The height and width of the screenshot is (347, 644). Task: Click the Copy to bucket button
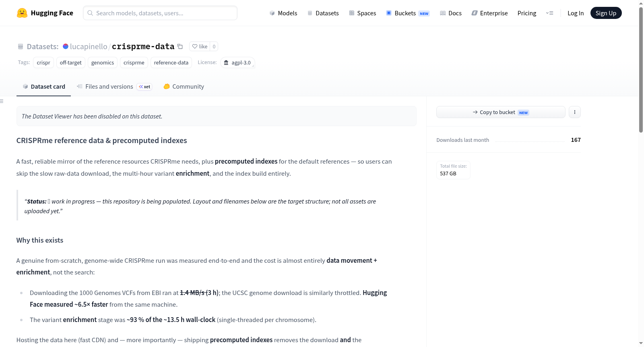501,112
